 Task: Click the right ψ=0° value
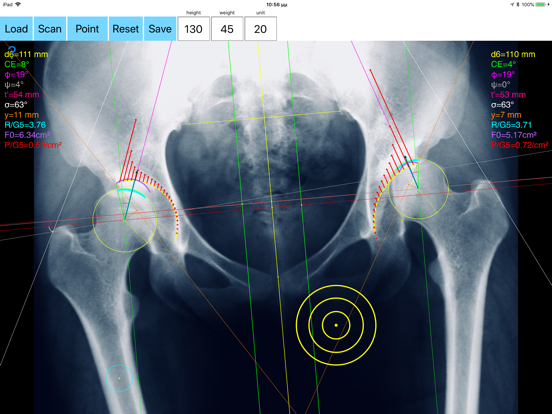coord(500,85)
